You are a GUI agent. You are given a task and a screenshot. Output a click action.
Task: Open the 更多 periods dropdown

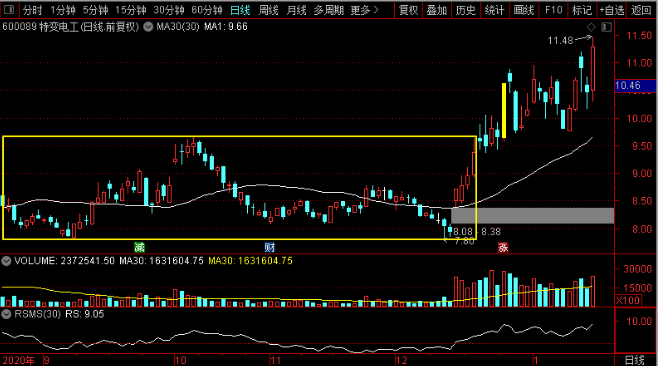[x=364, y=10]
